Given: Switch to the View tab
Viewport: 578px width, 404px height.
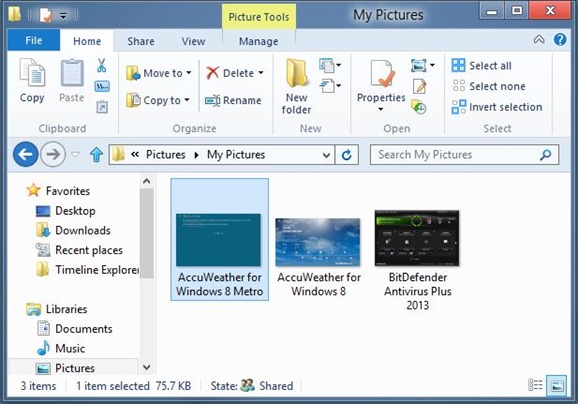Looking at the screenshot, I should (x=193, y=41).
